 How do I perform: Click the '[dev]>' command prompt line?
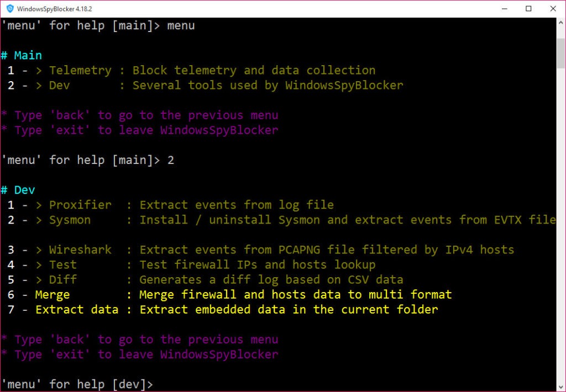point(77,384)
